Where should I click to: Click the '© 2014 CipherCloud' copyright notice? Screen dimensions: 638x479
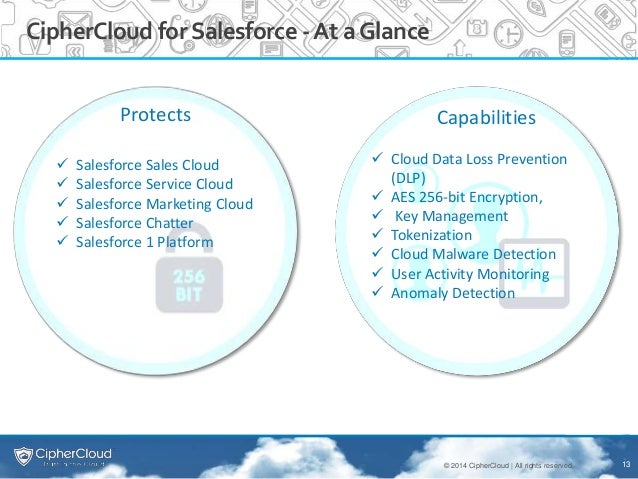click(x=508, y=465)
